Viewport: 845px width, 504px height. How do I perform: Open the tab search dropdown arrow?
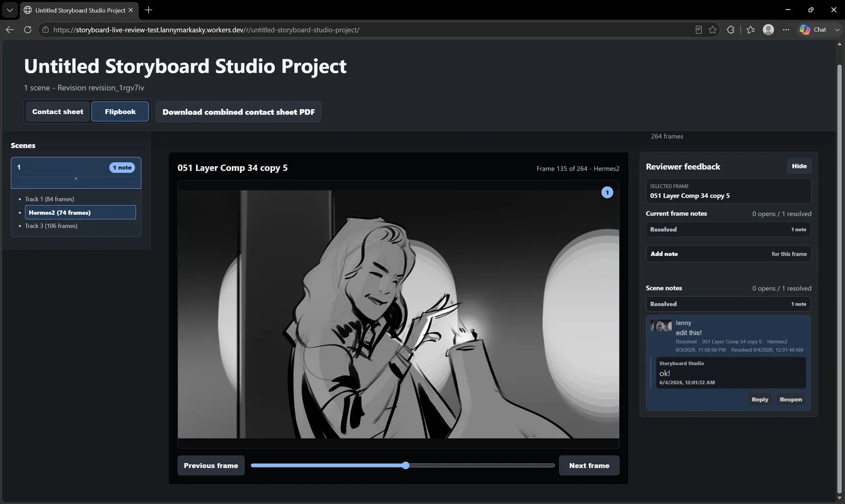pyautogui.click(x=10, y=10)
